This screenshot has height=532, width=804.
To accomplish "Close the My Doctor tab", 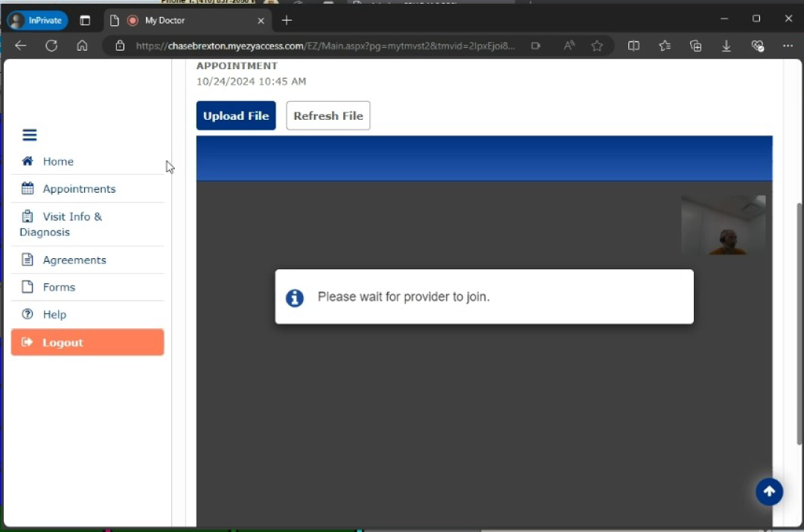I will 261,21.
